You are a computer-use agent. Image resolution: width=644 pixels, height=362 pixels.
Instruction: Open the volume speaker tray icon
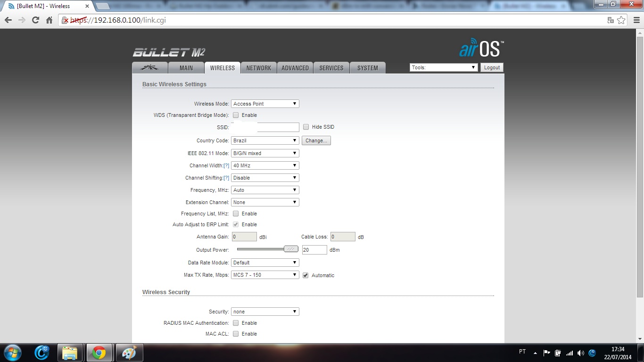581,353
